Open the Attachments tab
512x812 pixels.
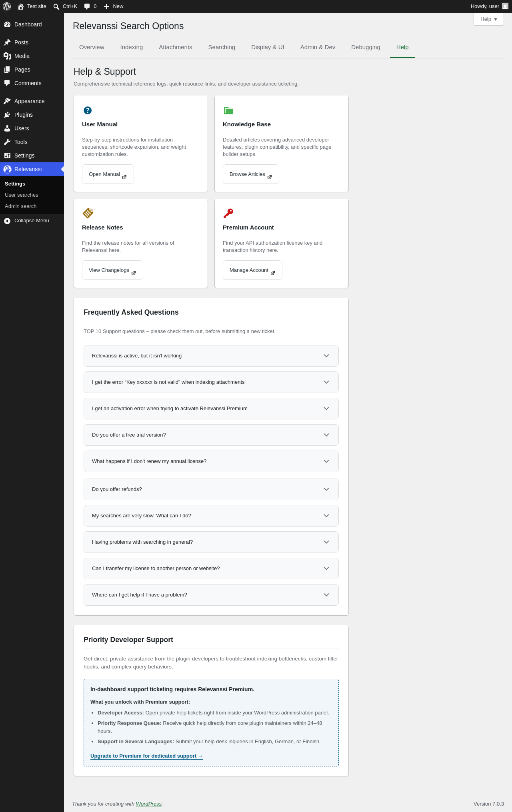[x=176, y=47]
